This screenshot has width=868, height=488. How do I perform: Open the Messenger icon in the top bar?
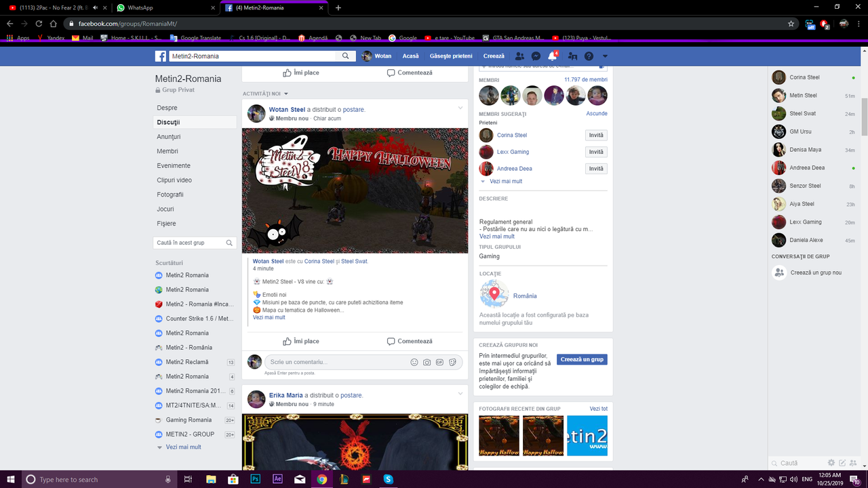pyautogui.click(x=536, y=56)
